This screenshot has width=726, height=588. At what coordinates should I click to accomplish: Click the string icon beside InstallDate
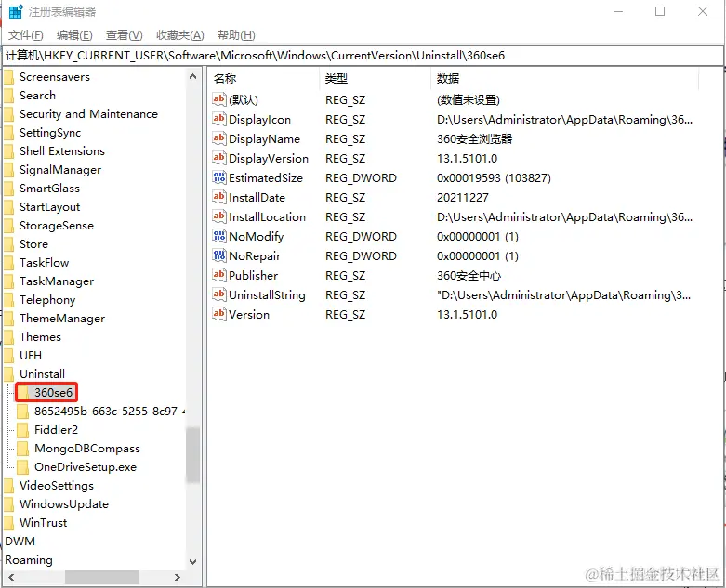click(218, 197)
